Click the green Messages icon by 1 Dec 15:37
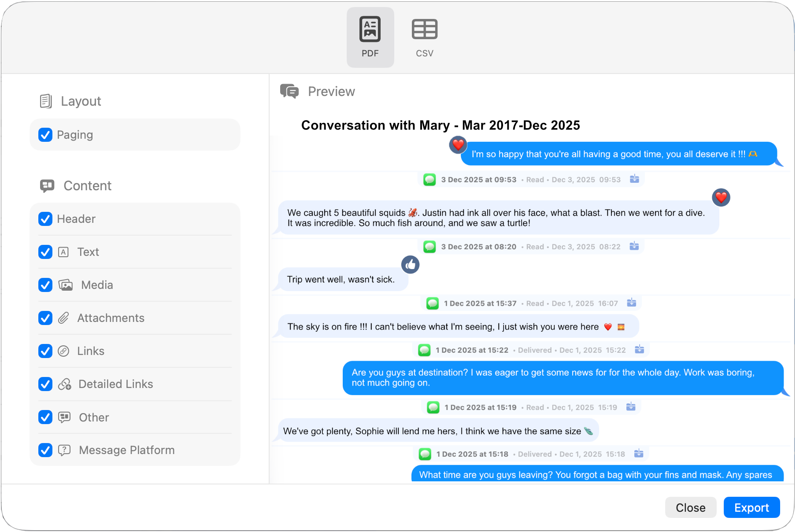Image resolution: width=796 pixels, height=532 pixels. 433,303
